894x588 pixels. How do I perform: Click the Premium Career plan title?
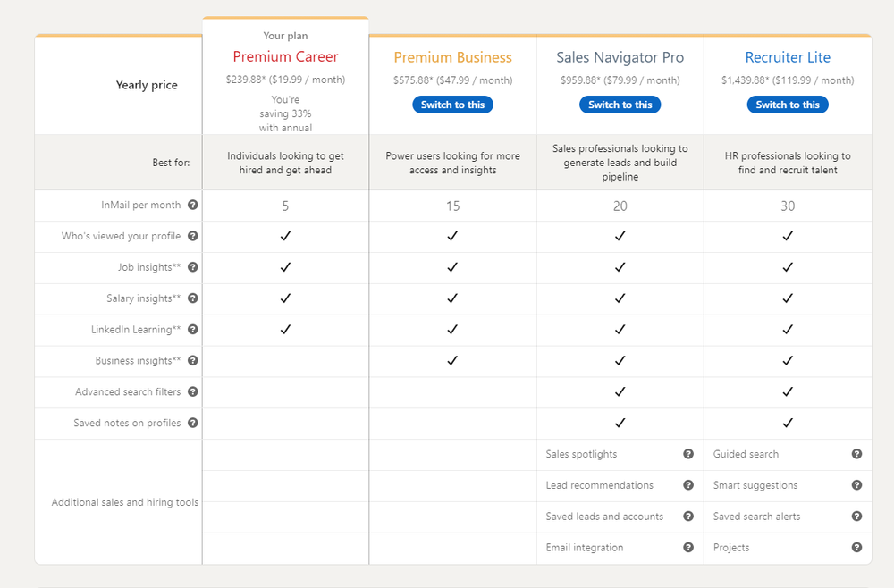pos(286,56)
